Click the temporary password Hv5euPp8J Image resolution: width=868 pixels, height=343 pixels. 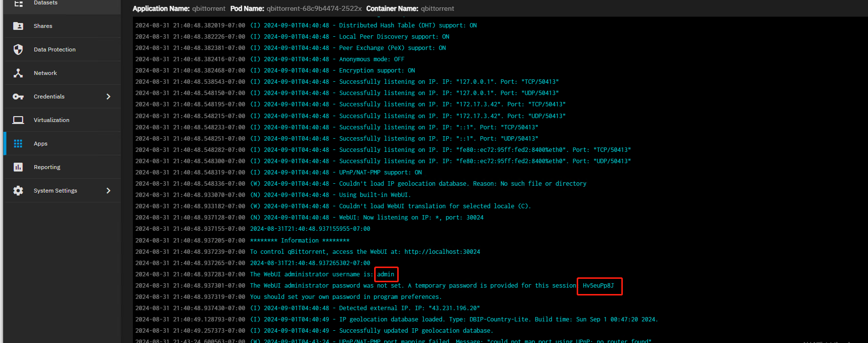tap(598, 286)
